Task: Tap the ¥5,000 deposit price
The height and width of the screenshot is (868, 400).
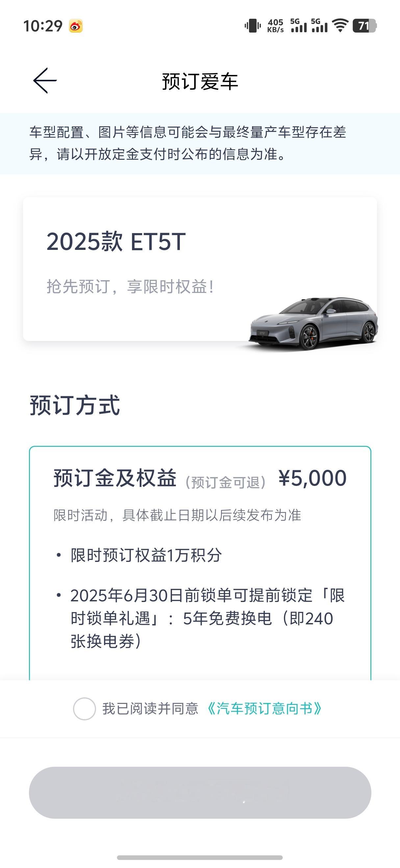Action: point(312,478)
